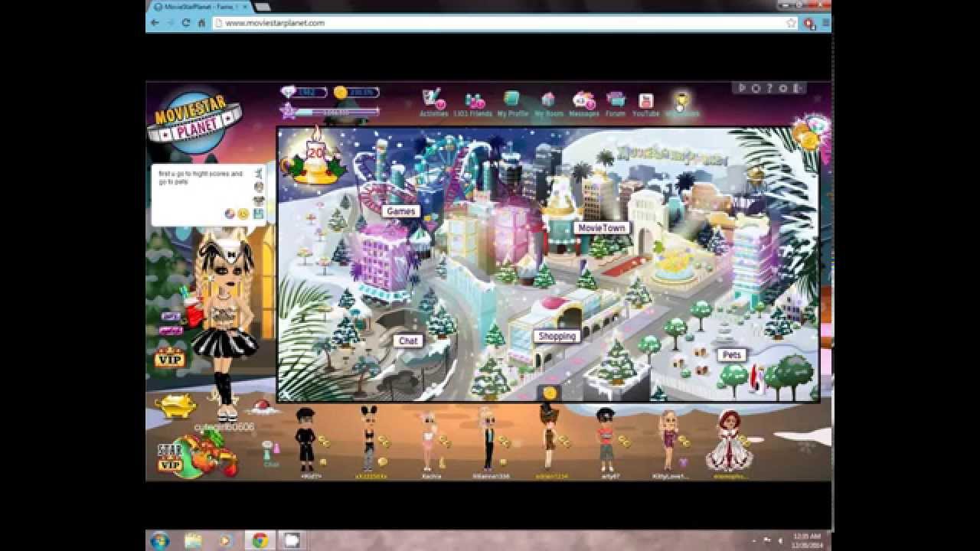This screenshot has height=551, width=980.
Task: Open File Explorer from taskbar
Action: [193, 541]
